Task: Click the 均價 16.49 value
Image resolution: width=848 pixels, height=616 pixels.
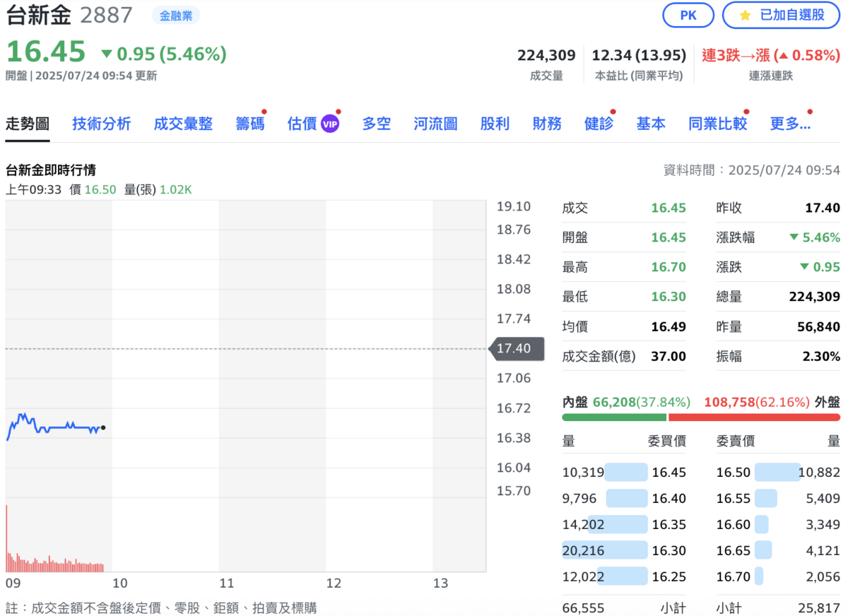Action: click(x=669, y=326)
